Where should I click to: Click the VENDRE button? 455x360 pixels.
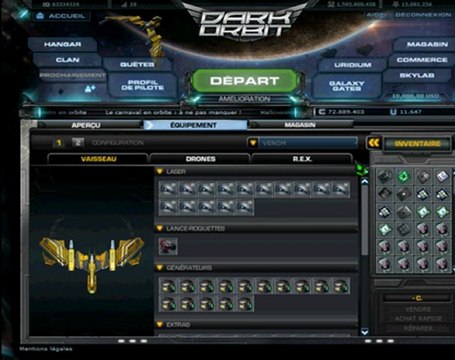pos(418,309)
